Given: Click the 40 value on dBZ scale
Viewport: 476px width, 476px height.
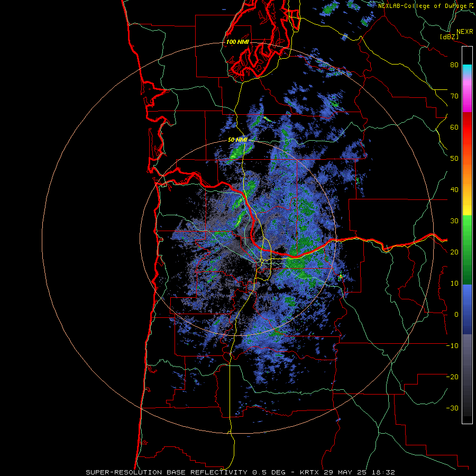Looking at the screenshot, I should click(454, 190).
